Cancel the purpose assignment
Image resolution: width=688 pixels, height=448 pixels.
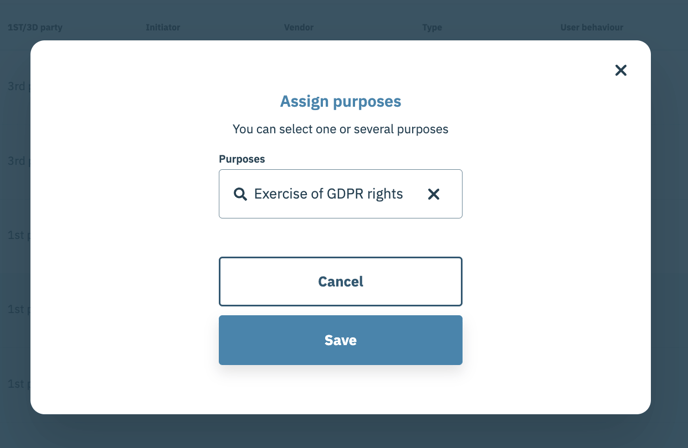tap(340, 281)
